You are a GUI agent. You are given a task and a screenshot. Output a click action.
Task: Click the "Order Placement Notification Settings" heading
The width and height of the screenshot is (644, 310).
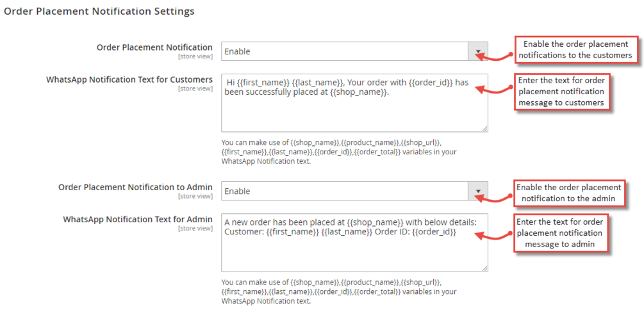pyautogui.click(x=99, y=12)
